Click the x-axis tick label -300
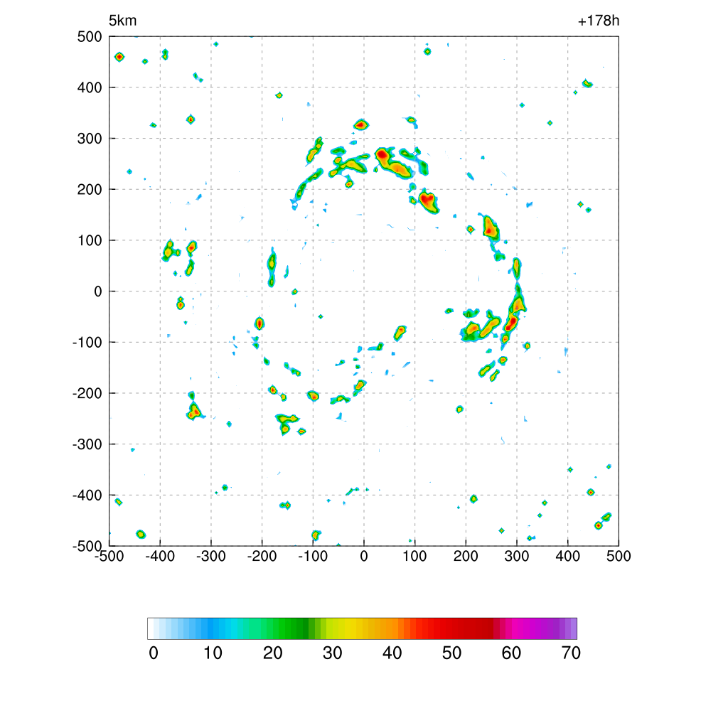The image size is (728, 728). point(210,556)
